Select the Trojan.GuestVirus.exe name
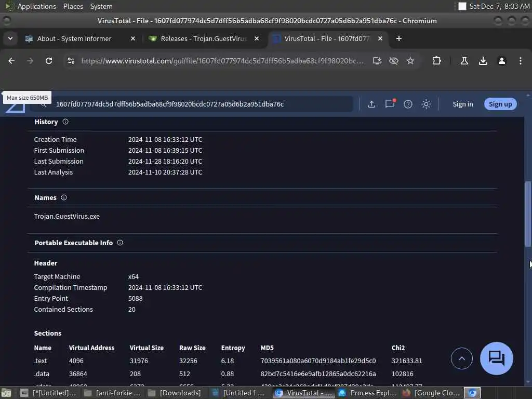 67,217
